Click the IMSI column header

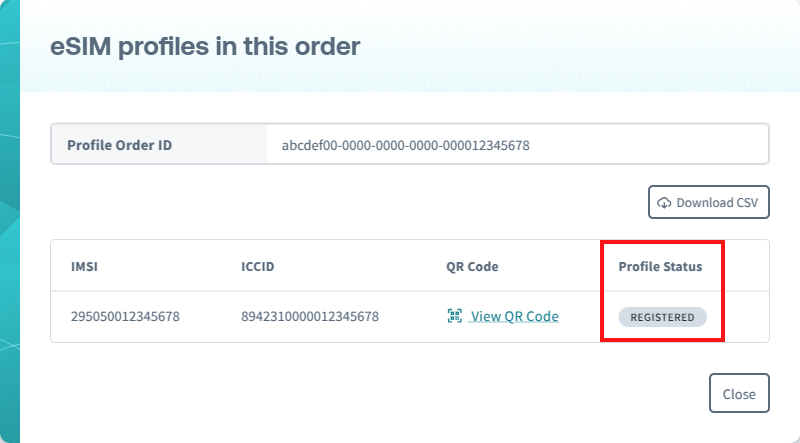(x=83, y=267)
